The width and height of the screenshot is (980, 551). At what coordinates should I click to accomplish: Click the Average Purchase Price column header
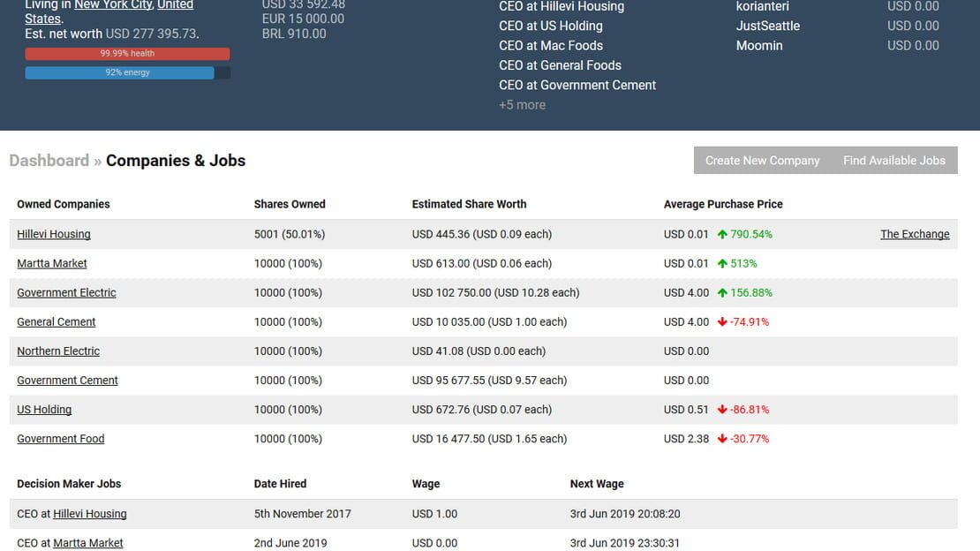coord(723,204)
